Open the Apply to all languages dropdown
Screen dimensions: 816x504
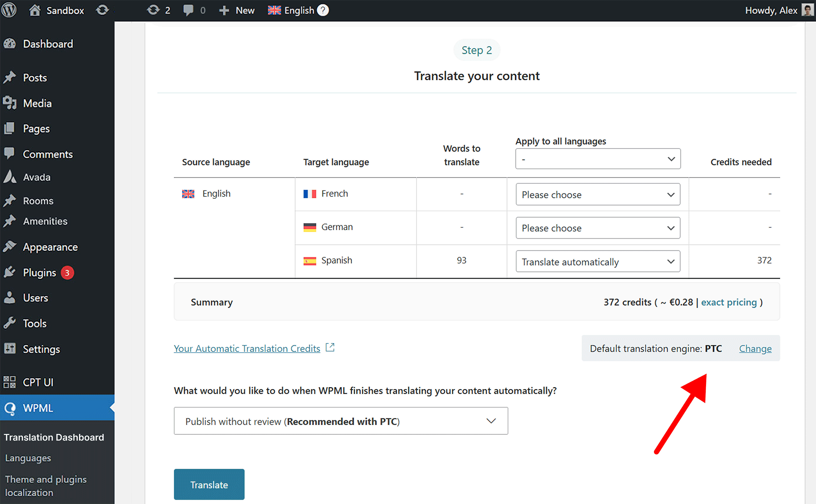pyautogui.click(x=598, y=159)
